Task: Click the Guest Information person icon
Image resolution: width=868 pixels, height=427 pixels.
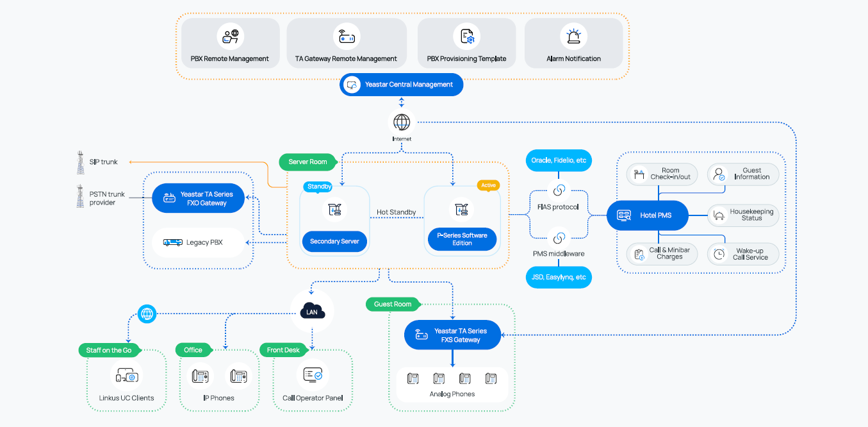Action: [x=719, y=174]
